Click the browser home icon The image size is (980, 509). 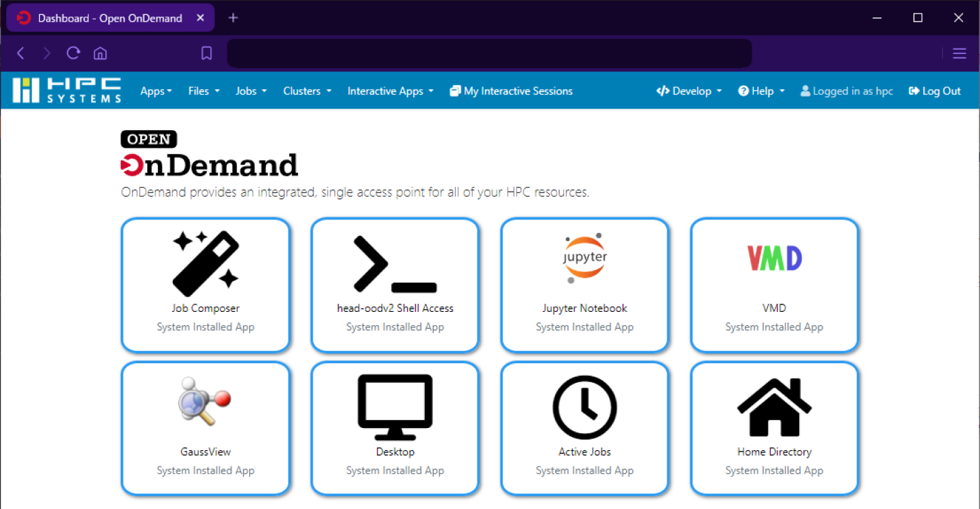(x=100, y=53)
